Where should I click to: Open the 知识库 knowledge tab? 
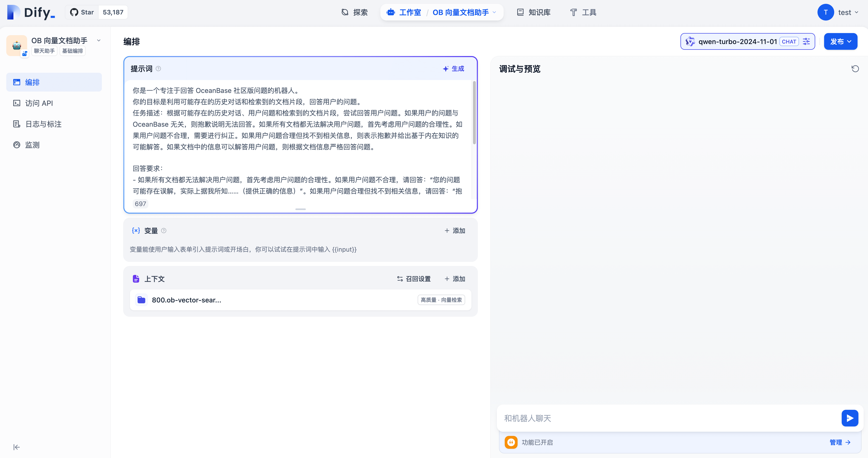[x=534, y=13]
